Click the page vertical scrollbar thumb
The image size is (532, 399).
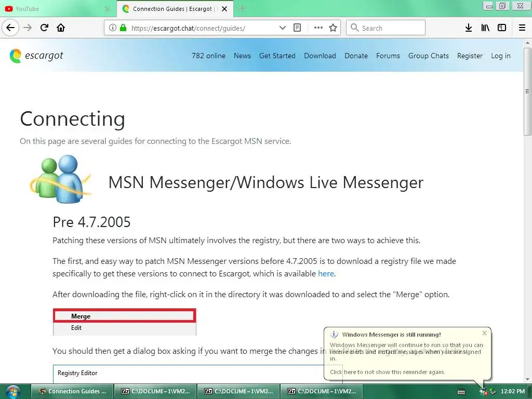(x=527, y=91)
